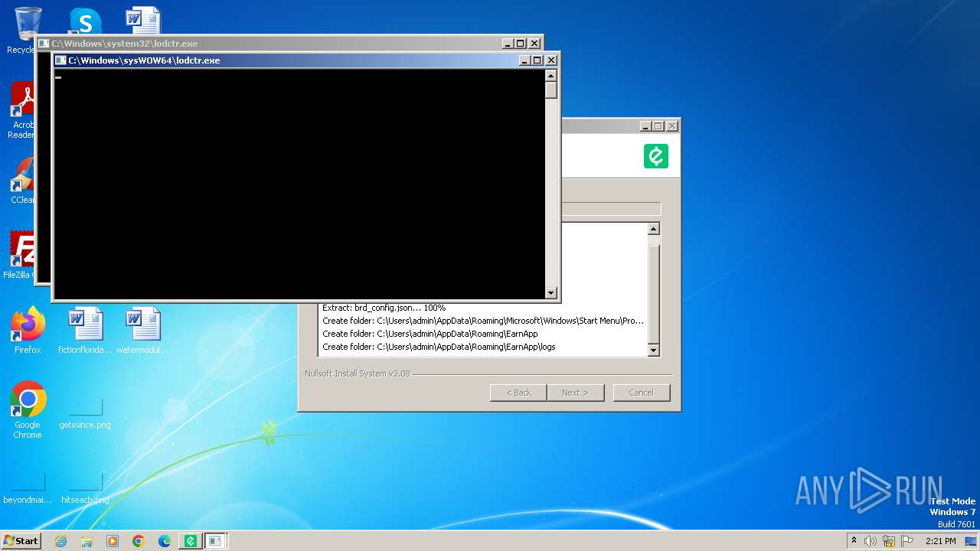This screenshot has width=980, height=551.
Task: Launch the Acrobat Reader desktop shortcut
Action: coord(23,109)
